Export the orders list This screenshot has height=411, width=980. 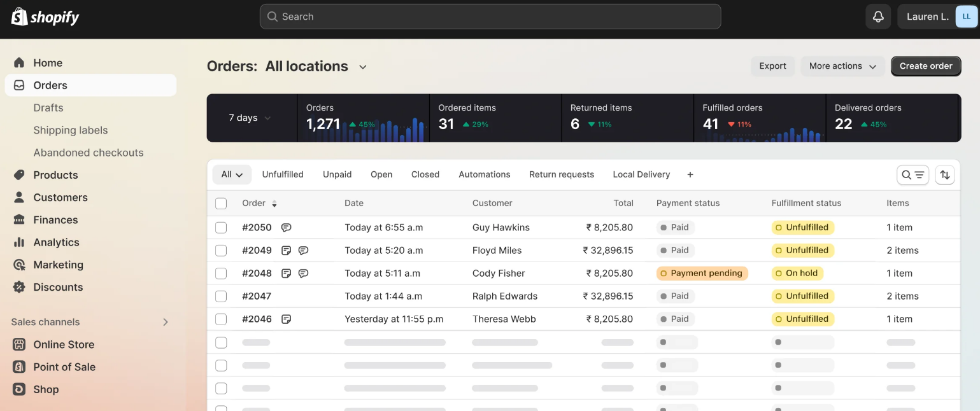[x=772, y=66]
